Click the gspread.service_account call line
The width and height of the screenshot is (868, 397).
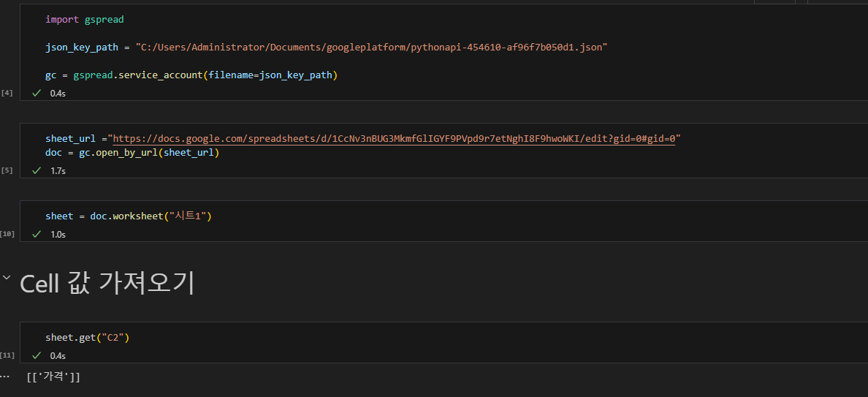[191, 75]
